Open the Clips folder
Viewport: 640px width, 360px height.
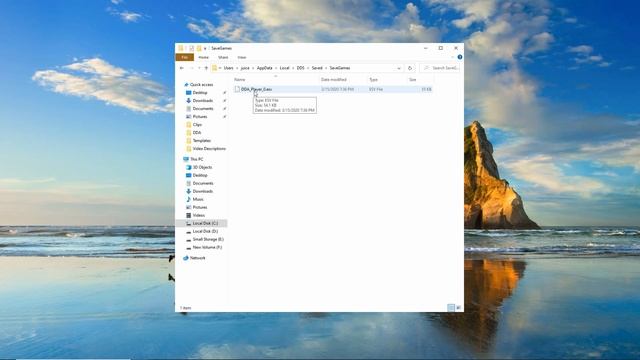197,124
